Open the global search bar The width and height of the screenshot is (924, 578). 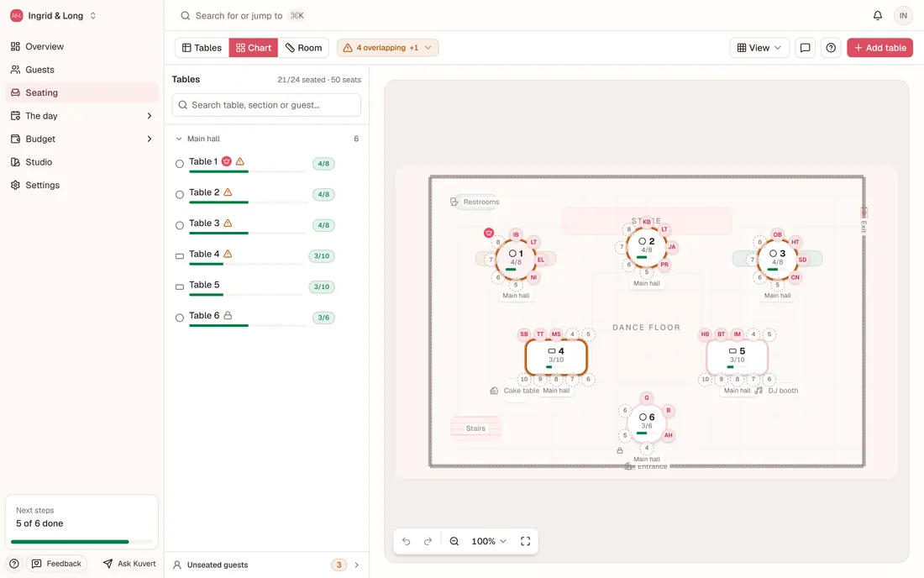coord(243,16)
